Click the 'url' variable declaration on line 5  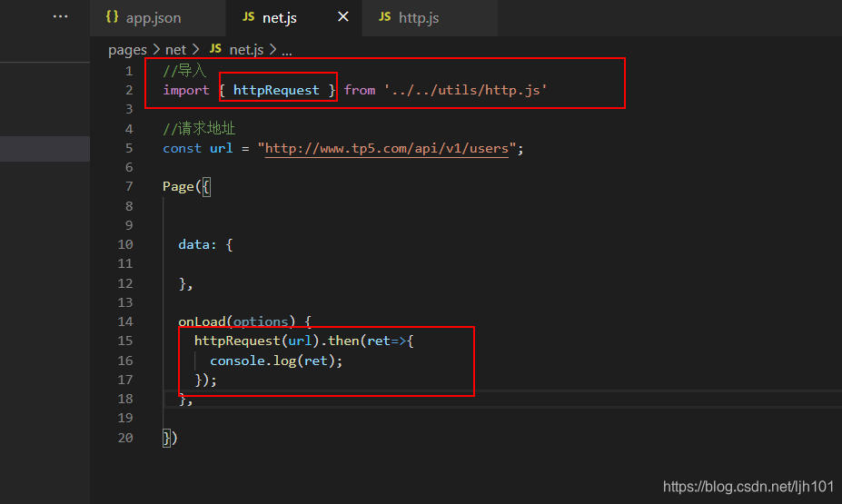click(222, 149)
